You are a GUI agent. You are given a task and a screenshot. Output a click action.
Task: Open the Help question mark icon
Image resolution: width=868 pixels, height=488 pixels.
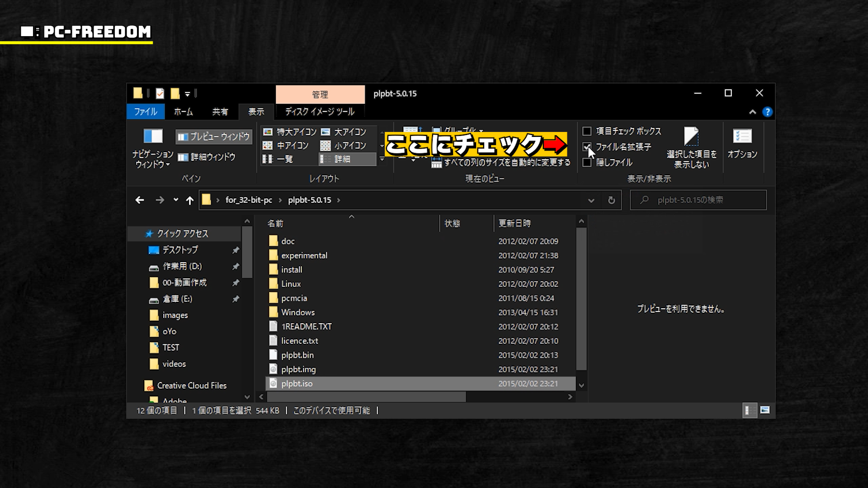(767, 112)
